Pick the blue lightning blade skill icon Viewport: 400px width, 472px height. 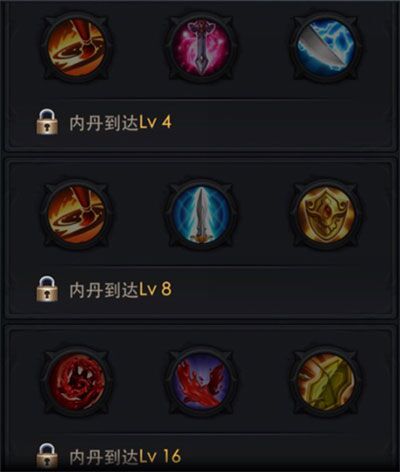(326, 47)
